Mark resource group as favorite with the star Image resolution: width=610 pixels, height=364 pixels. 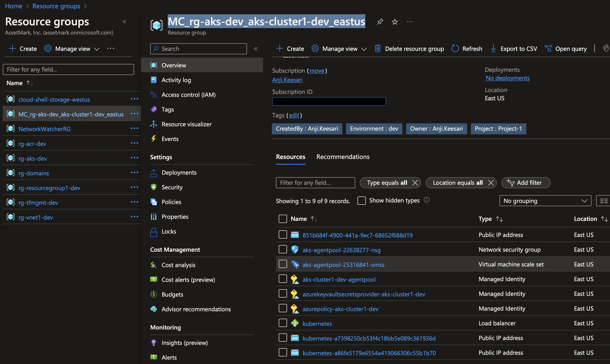[x=395, y=22]
